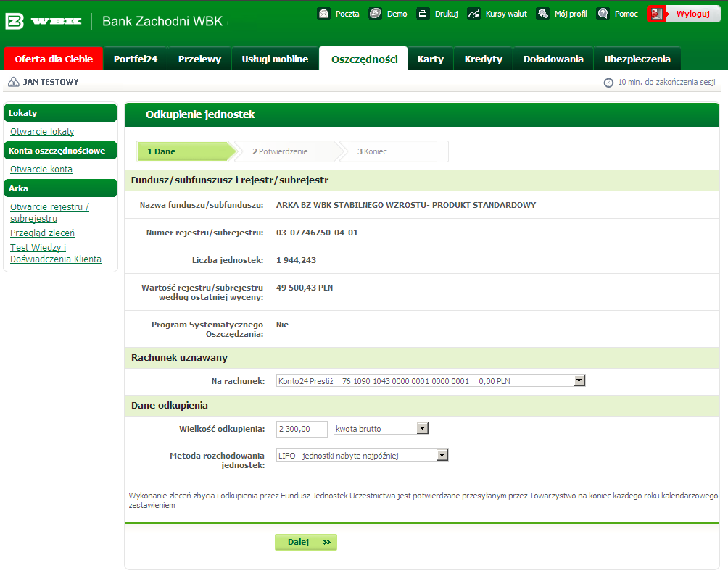Click the user icon beside JAN TESTOWY
728x576 pixels.
click(14, 82)
